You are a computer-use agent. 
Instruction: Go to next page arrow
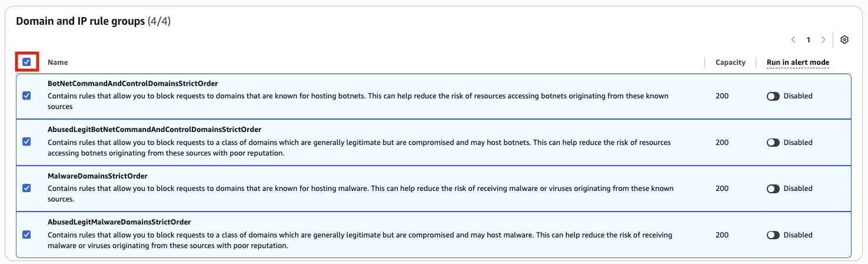tap(823, 40)
